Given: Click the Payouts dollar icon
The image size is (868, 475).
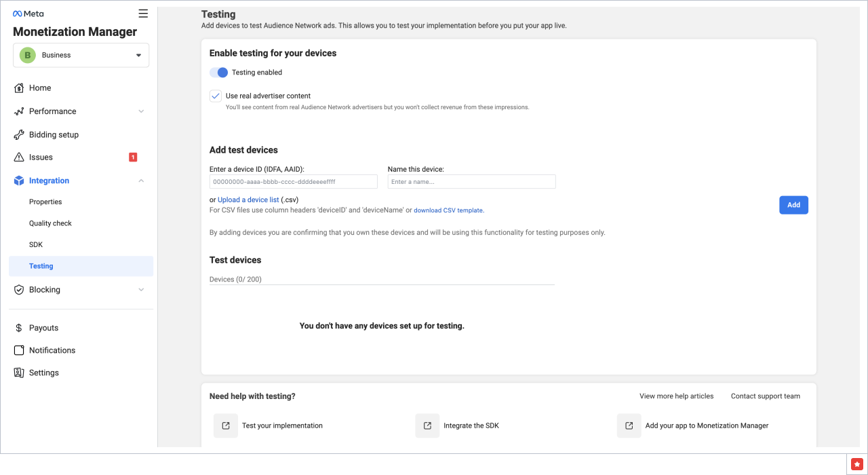Looking at the screenshot, I should coord(19,328).
